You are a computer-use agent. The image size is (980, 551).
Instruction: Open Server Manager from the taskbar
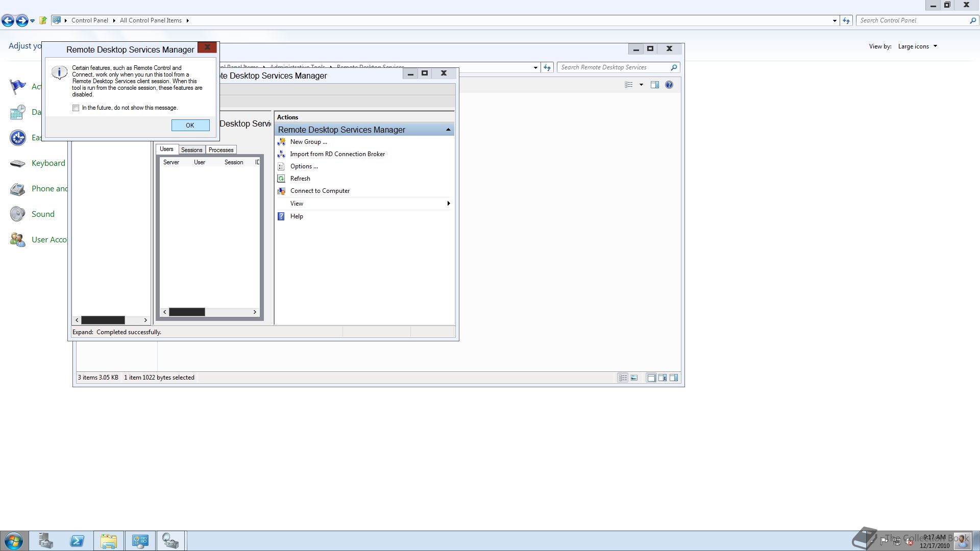pyautogui.click(x=45, y=541)
